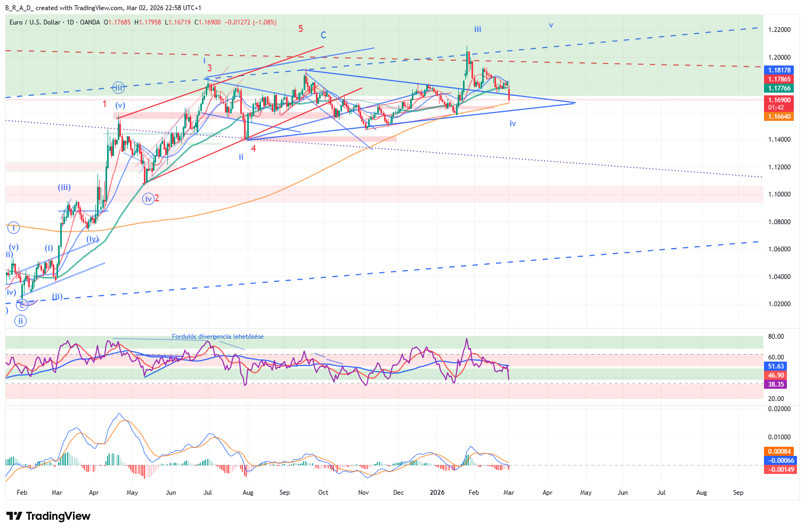Click the blue 1.18178 price tag

[778, 70]
